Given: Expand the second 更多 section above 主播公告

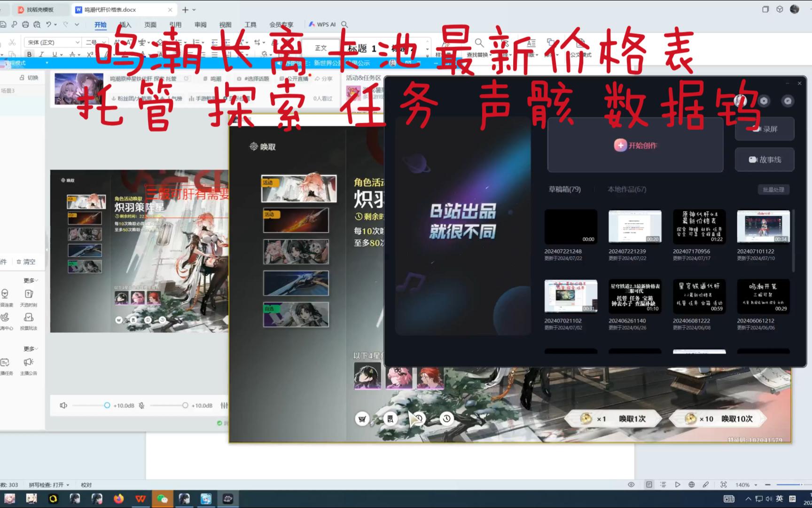Looking at the screenshot, I should (x=31, y=349).
